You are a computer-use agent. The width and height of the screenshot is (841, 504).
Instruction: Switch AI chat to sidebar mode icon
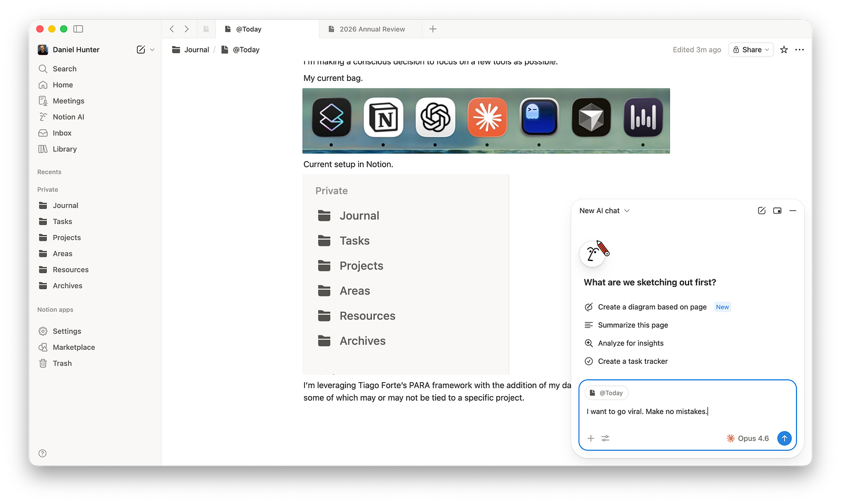click(x=777, y=211)
